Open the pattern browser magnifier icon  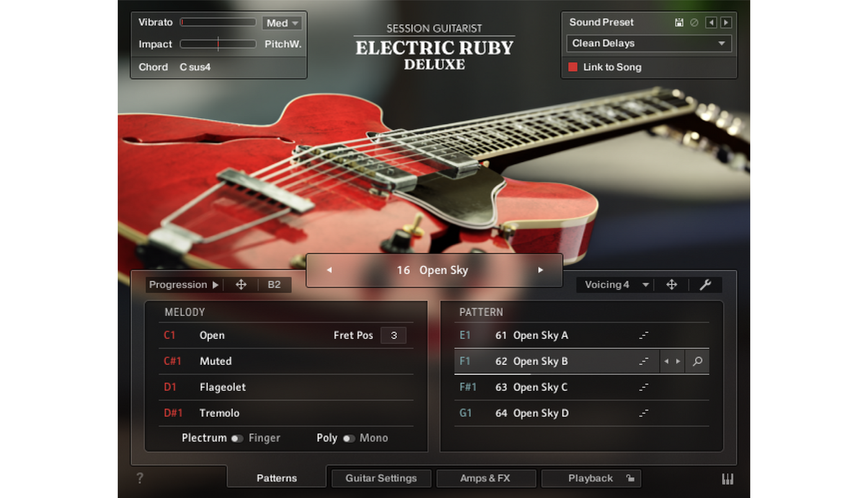pyautogui.click(x=697, y=361)
